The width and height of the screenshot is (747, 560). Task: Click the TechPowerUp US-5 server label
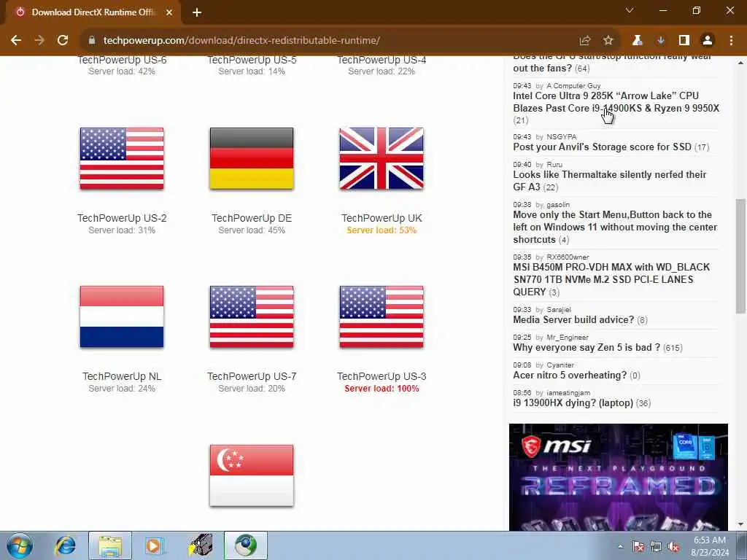[x=252, y=60]
